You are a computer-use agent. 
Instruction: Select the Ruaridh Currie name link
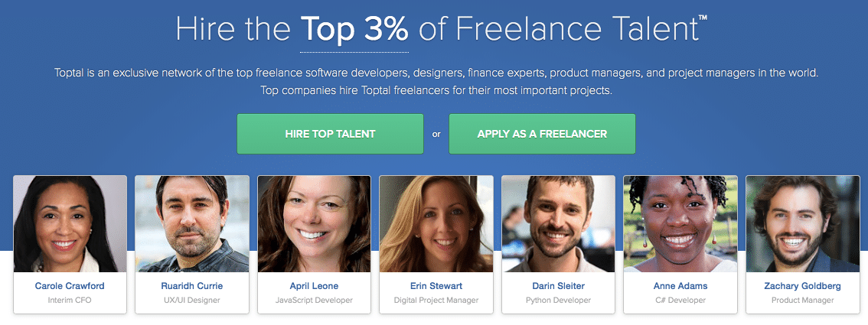click(x=191, y=286)
